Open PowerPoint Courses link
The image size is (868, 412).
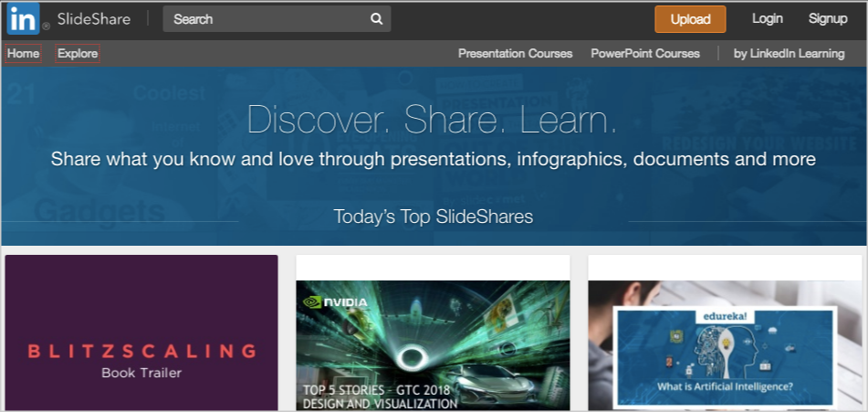[x=645, y=54]
